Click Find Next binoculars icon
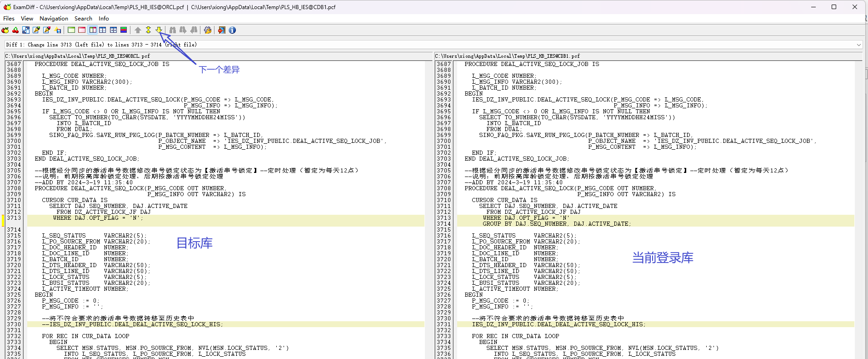 click(183, 30)
